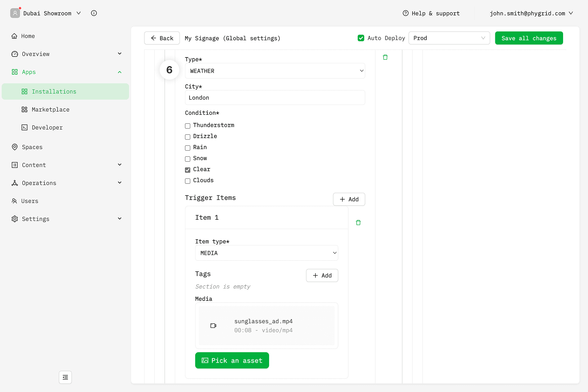Click the info icon beside Dubai Showroom
This screenshot has height=392, width=588.
(x=94, y=13)
